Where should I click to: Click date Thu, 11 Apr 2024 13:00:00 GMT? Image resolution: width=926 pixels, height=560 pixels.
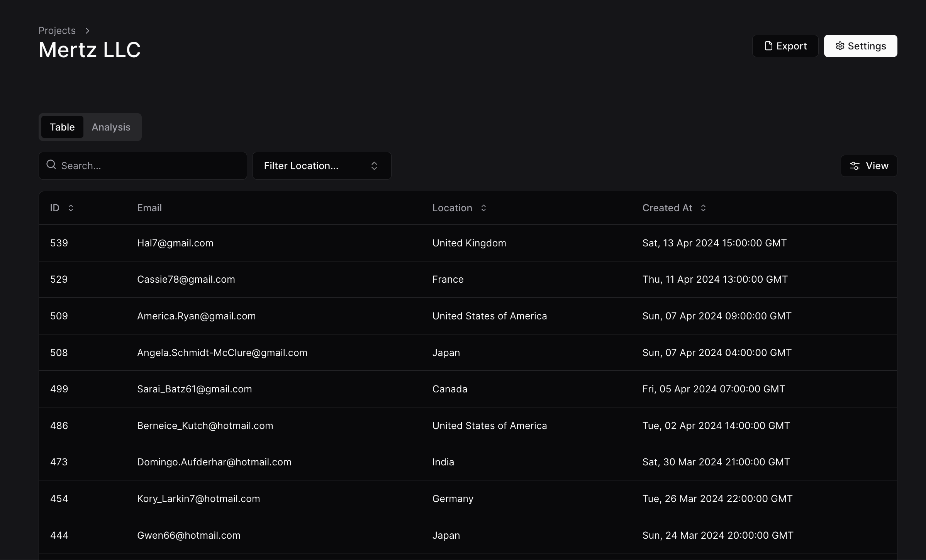715,279
